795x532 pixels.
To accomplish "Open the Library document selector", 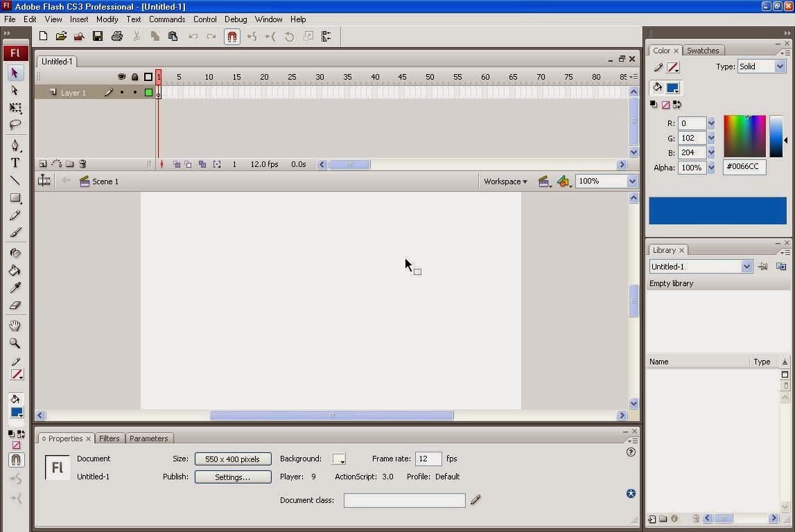I will click(746, 266).
